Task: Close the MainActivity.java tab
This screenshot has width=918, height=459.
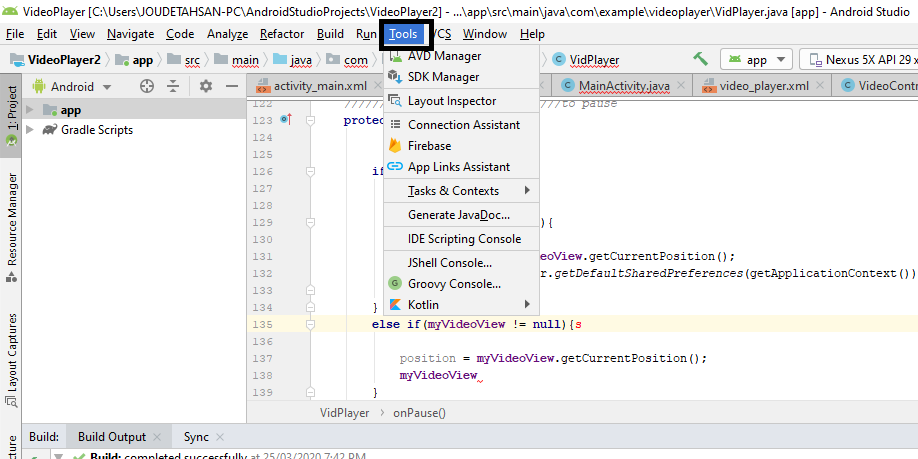Action: point(680,86)
